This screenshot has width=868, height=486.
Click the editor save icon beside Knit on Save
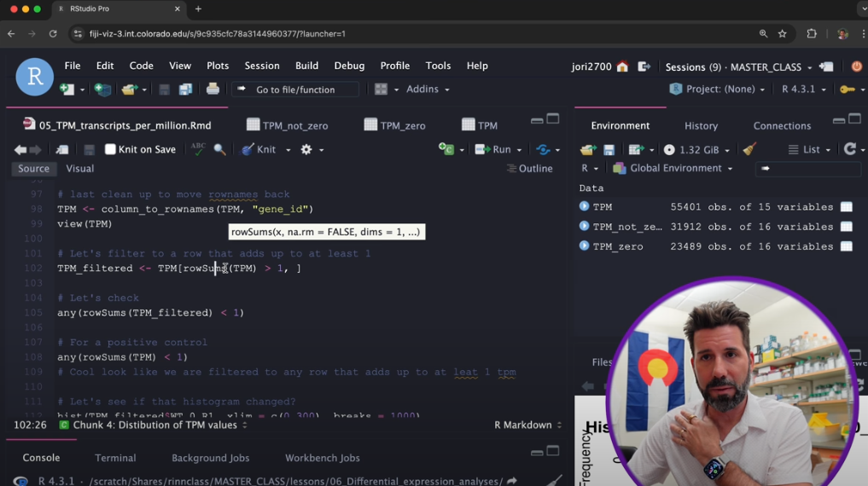[x=89, y=149]
